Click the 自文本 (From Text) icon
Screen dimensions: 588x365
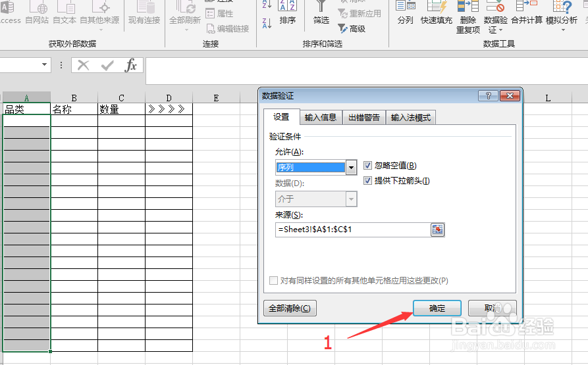pyautogui.click(x=65, y=12)
